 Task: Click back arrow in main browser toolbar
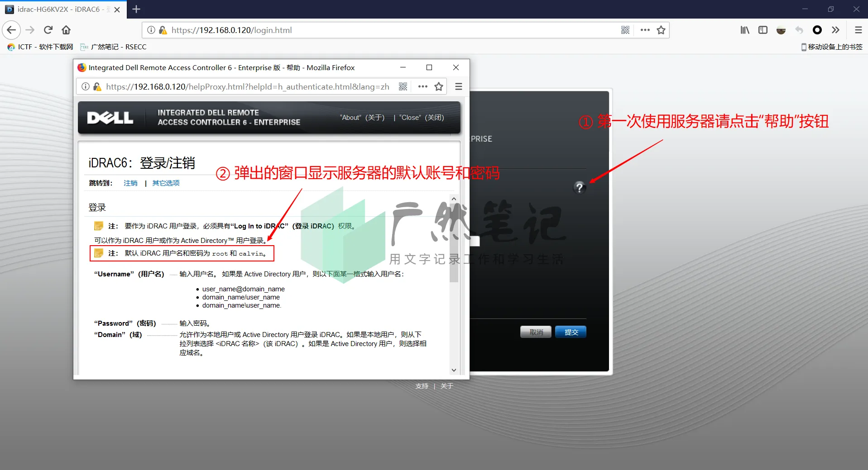pos(12,30)
